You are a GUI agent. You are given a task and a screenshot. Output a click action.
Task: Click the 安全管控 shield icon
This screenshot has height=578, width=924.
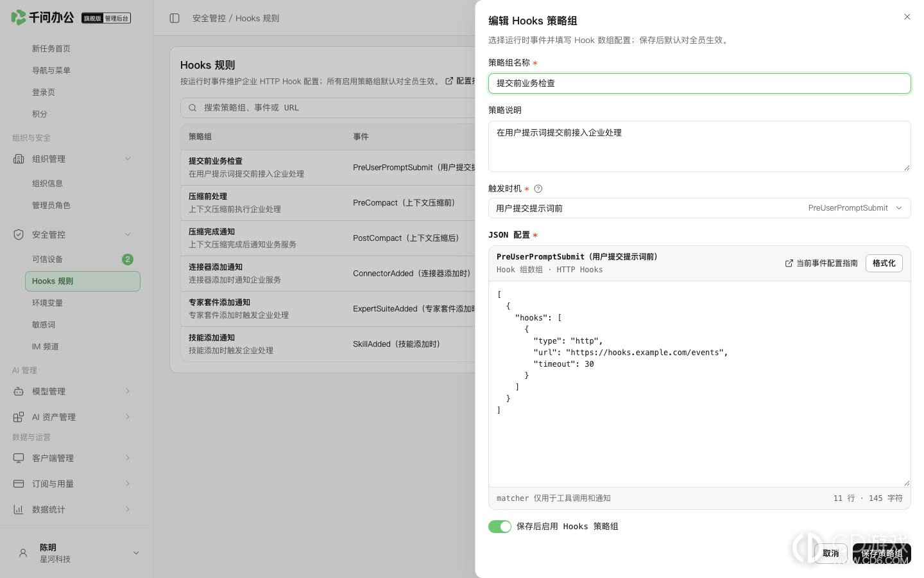pyautogui.click(x=19, y=234)
